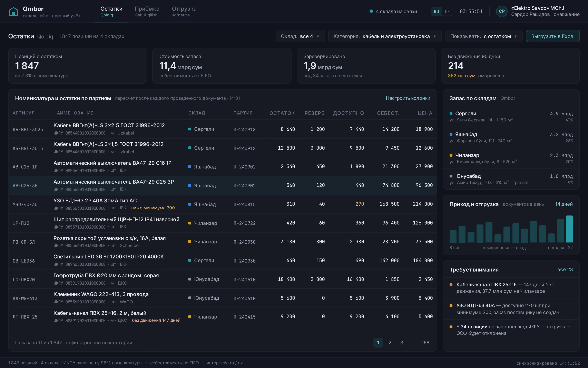Change the 14 дней chart period
The width and height of the screenshot is (588, 368).
pyautogui.click(x=564, y=204)
